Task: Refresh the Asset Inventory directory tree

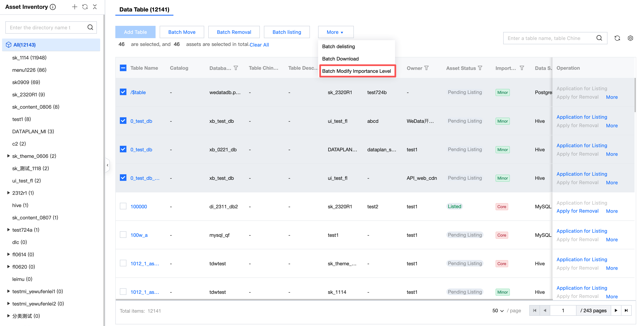Action: 85,7
